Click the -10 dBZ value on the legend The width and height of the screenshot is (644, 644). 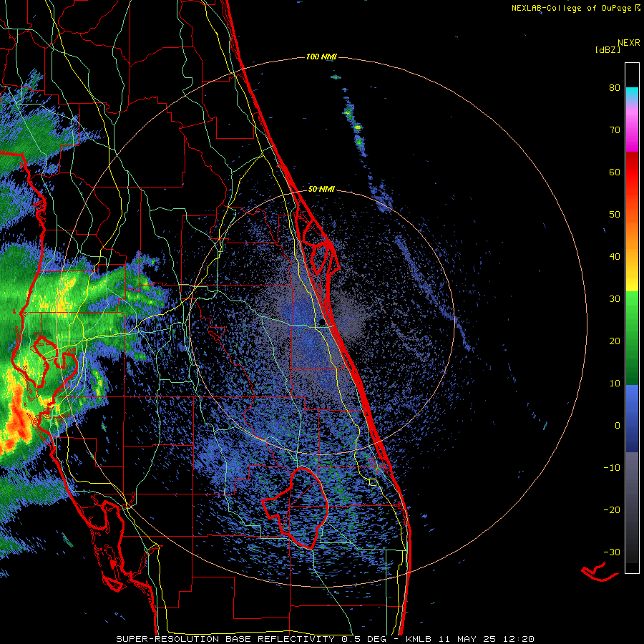[x=612, y=467]
